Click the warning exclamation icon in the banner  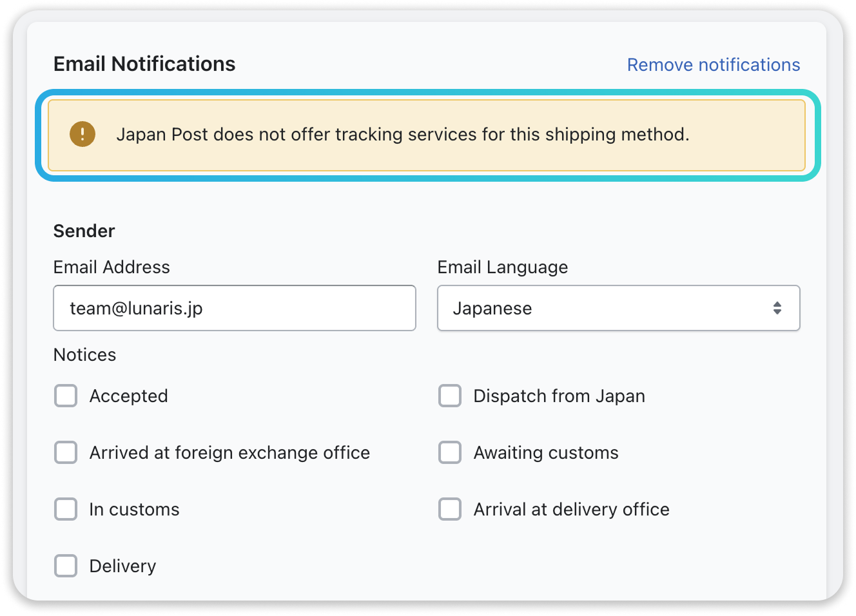(x=83, y=134)
